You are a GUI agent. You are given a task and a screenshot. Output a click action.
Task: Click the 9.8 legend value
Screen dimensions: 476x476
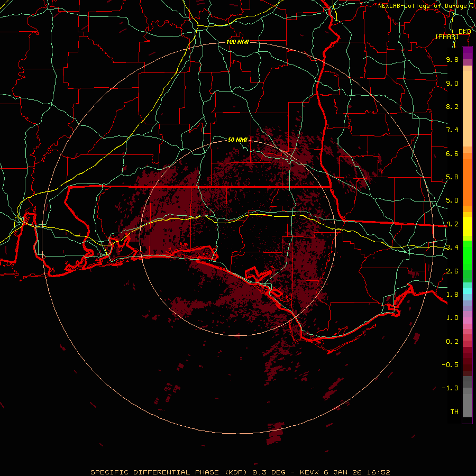[452, 59]
